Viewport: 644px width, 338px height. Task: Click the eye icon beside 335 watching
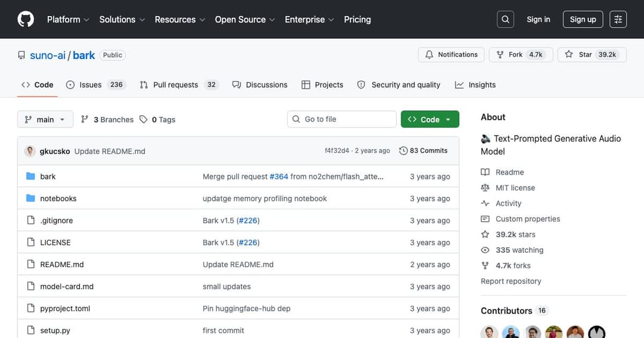point(485,250)
